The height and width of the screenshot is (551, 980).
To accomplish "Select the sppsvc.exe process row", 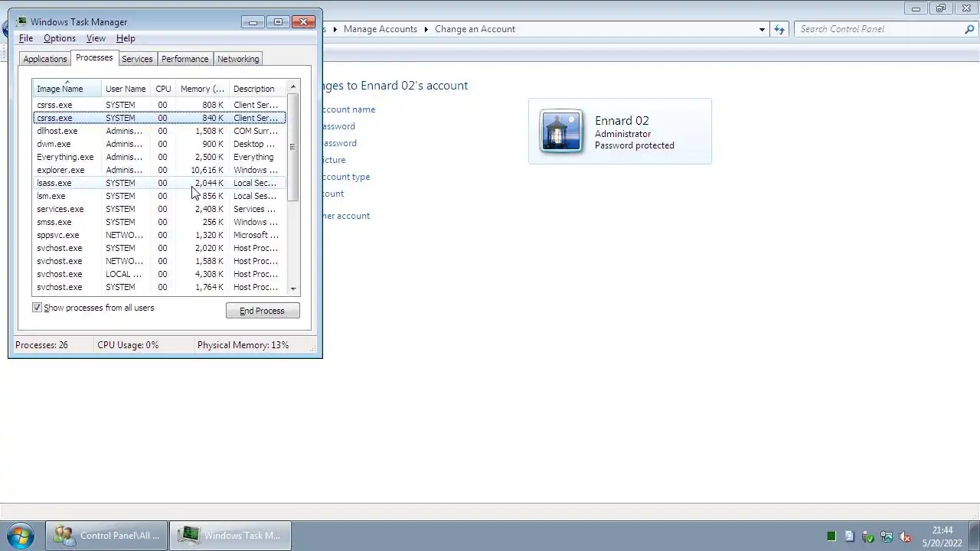I will click(159, 235).
